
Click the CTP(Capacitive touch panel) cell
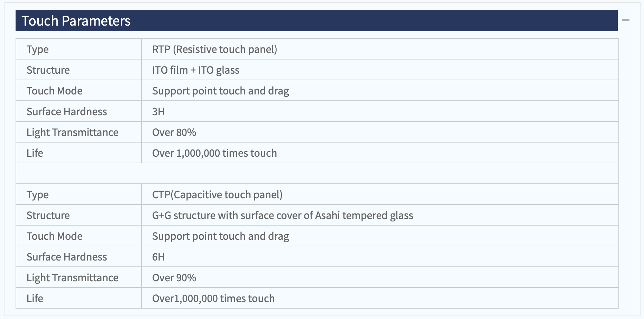coord(380,194)
